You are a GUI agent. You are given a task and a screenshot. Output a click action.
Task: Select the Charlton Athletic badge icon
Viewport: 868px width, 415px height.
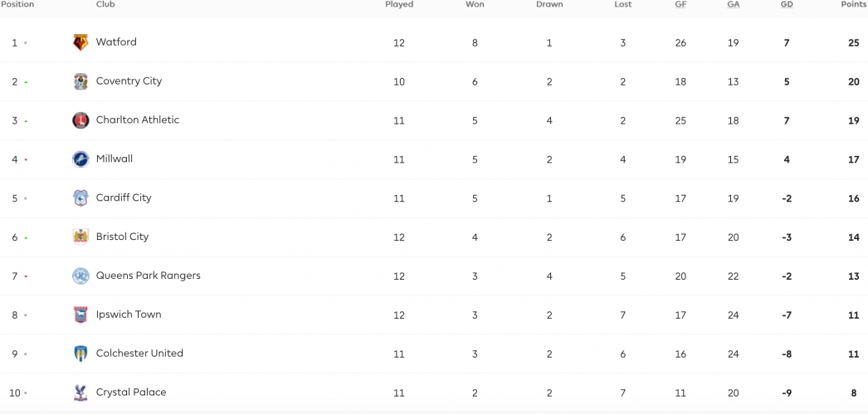[80, 120]
